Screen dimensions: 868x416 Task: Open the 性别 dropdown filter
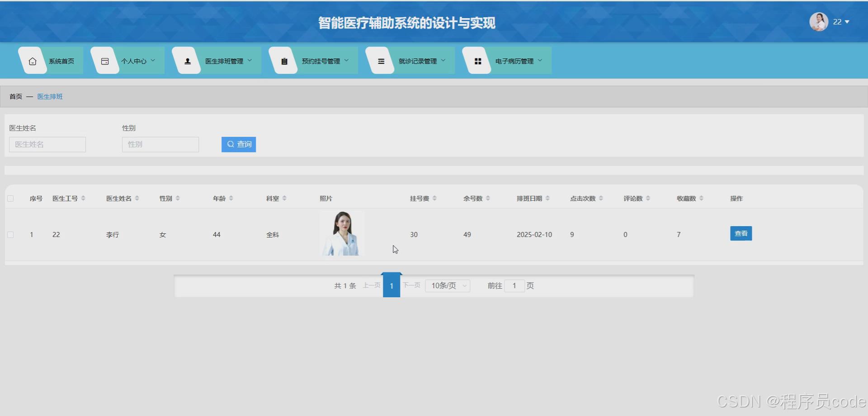coord(160,144)
